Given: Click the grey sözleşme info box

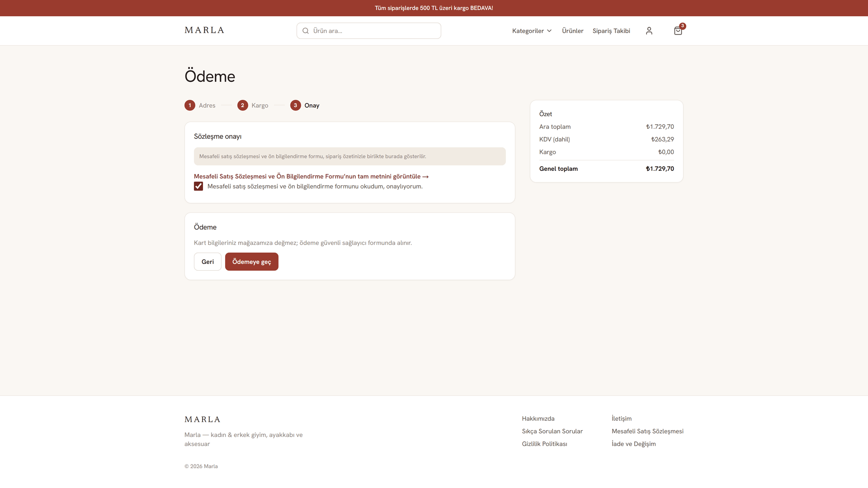Looking at the screenshot, I should (x=350, y=156).
